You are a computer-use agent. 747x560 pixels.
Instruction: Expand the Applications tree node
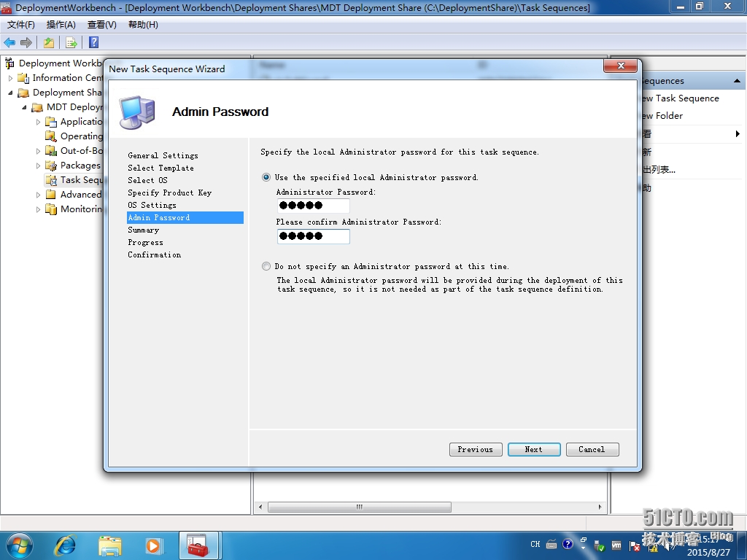[x=38, y=122]
